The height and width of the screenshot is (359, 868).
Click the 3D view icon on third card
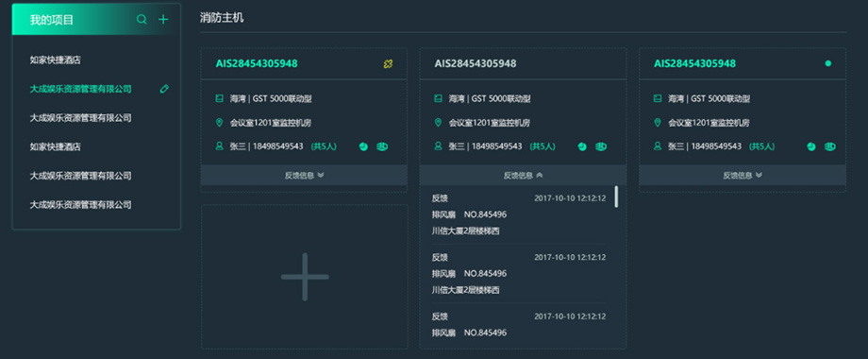coord(830,146)
